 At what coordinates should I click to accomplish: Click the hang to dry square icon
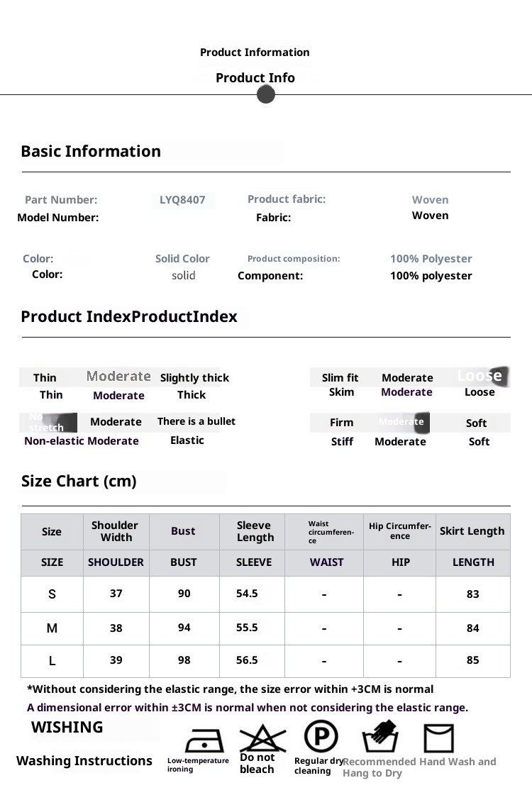click(438, 738)
